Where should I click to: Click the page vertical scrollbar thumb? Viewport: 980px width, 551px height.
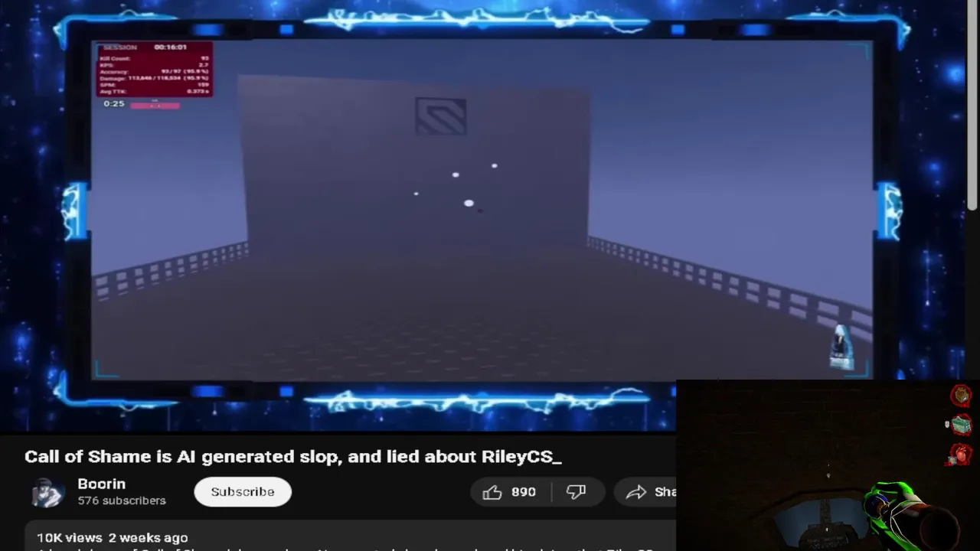pos(972,105)
